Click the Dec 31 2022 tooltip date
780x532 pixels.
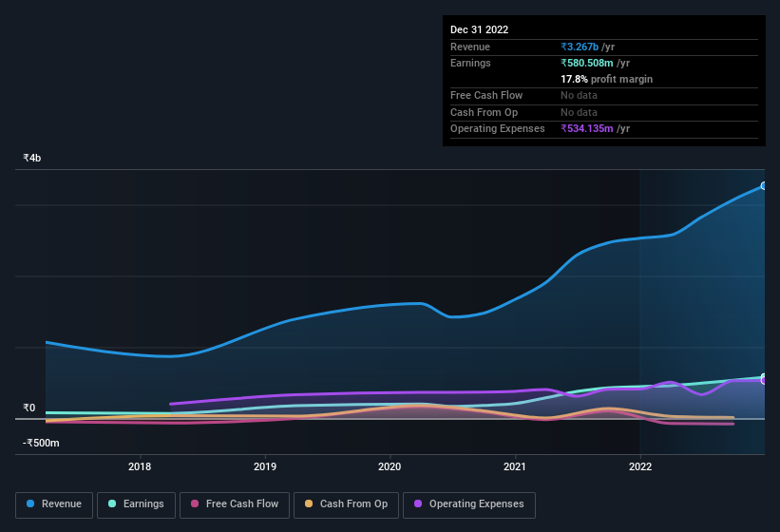(x=479, y=29)
